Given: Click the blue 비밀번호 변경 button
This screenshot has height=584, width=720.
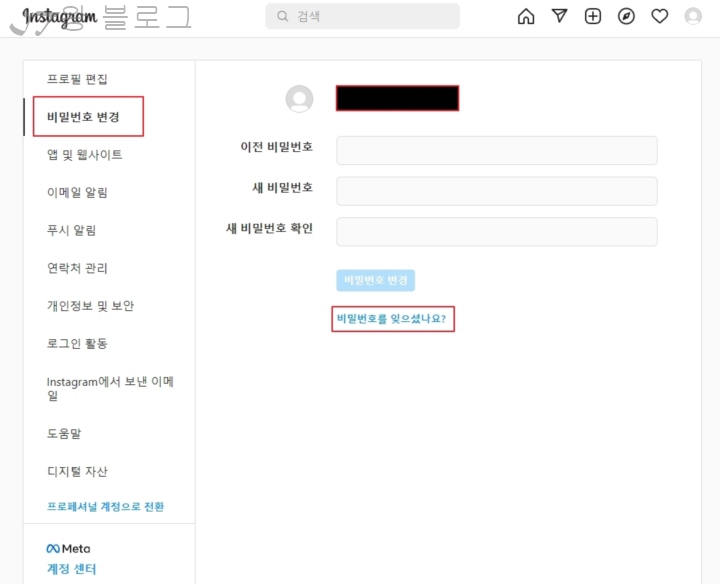Looking at the screenshot, I should pyautogui.click(x=376, y=281).
